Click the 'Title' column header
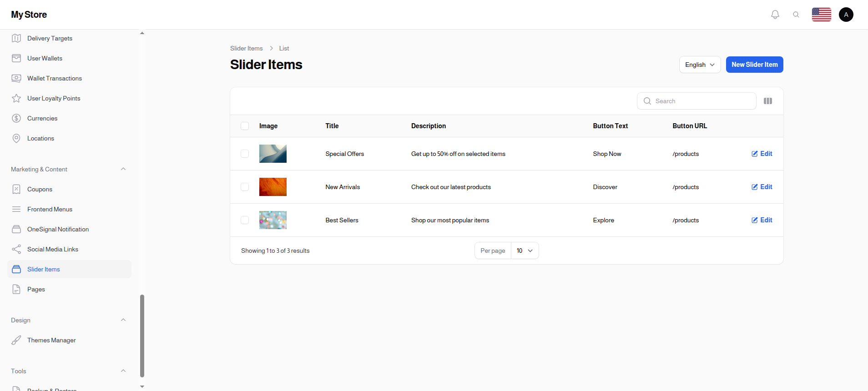This screenshot has height=391, width=868. (x=332, y=126)
